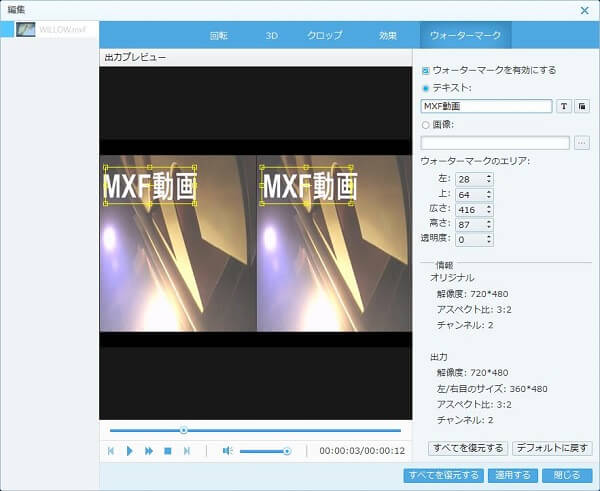Increase the 高さ value with up arrow
This screenshot has width=600, height=491.
click(489, 222)
